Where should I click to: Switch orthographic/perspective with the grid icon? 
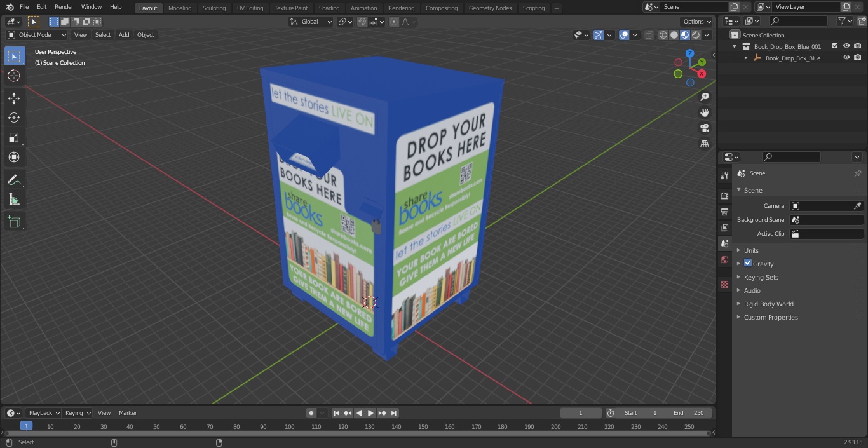705,144
